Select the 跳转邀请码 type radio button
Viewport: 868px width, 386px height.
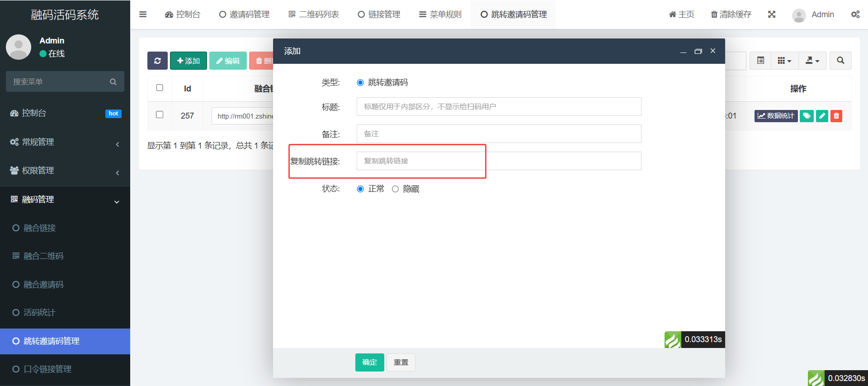360,83
